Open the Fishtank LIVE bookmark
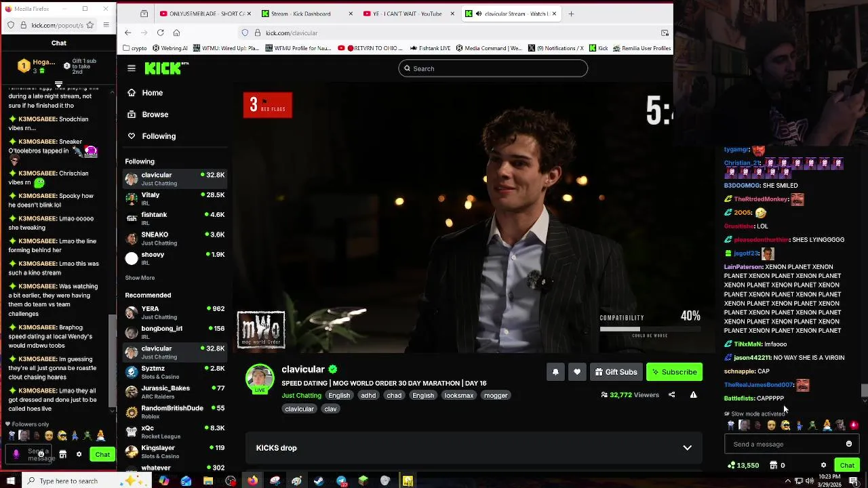Image resolution: width=868 pixels, height=488 pixels. click(x=430, y=48)
